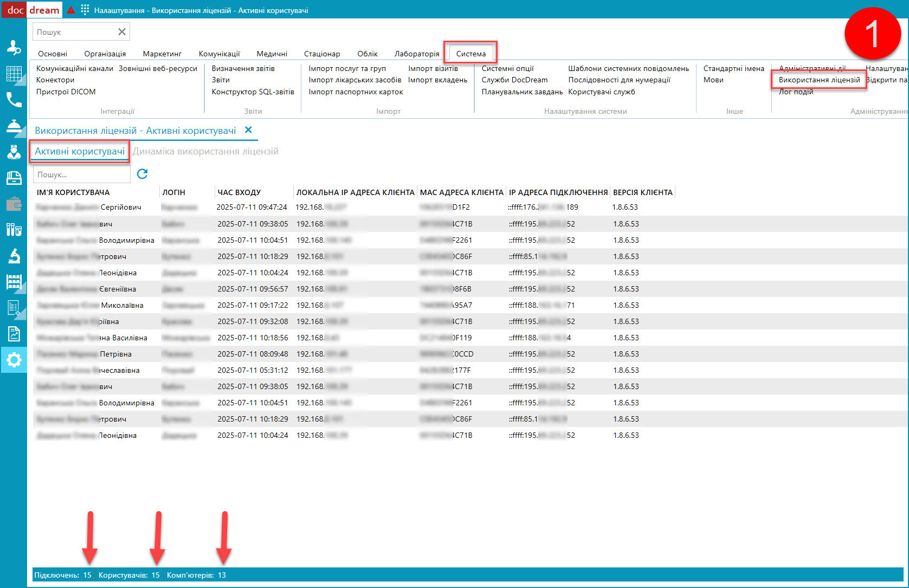Refresh the active users list
This screenshot has width=909, height=588.
click(143, 174)
